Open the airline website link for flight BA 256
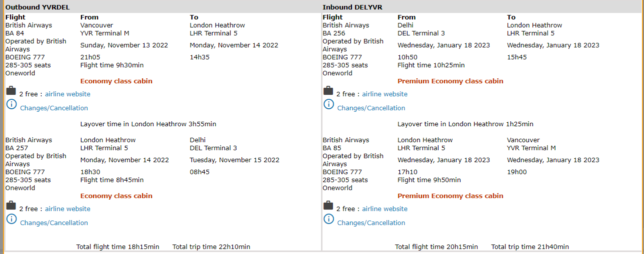 click(x=384, y=94)
